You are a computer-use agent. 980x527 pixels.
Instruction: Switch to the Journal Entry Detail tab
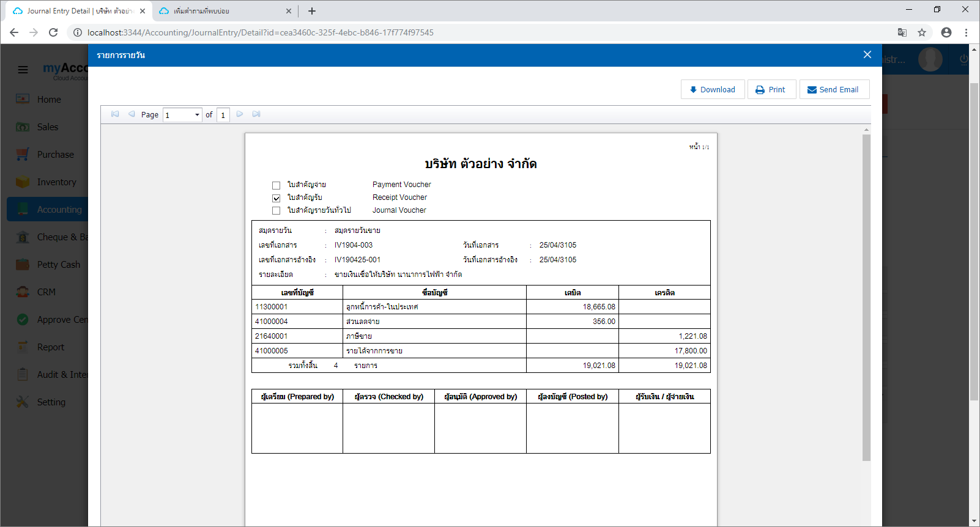pyautogui.click(x=80, y=11)
